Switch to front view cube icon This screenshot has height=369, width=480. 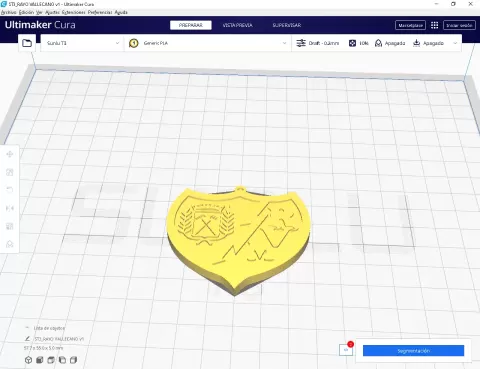coord(40,360)
